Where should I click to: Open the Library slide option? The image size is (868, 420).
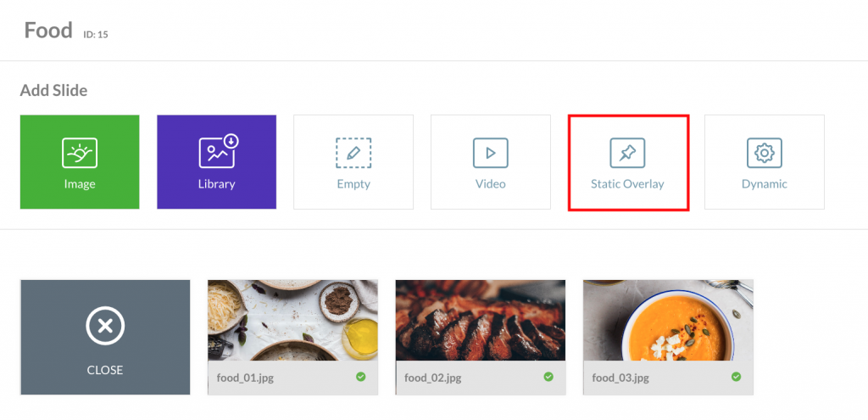[x=216, y=162]
